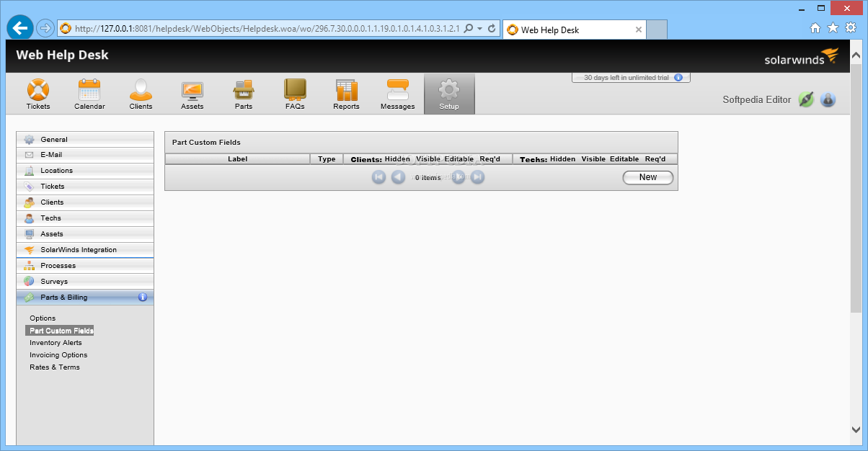Open the Clients toolbar icon
The height and width of the screenshot is (451, 868).
pos(141,94)
